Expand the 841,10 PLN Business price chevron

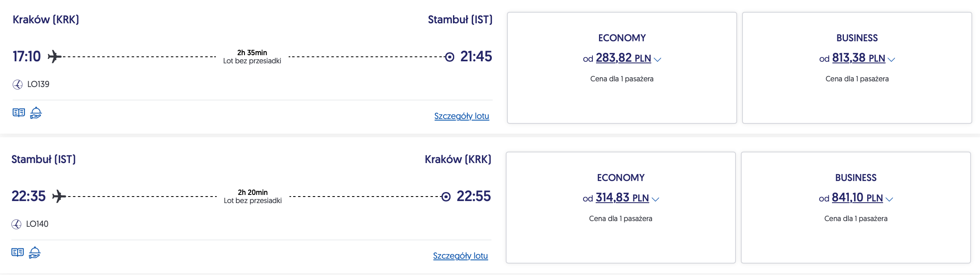pyautogui.click(x=889, y=199)
